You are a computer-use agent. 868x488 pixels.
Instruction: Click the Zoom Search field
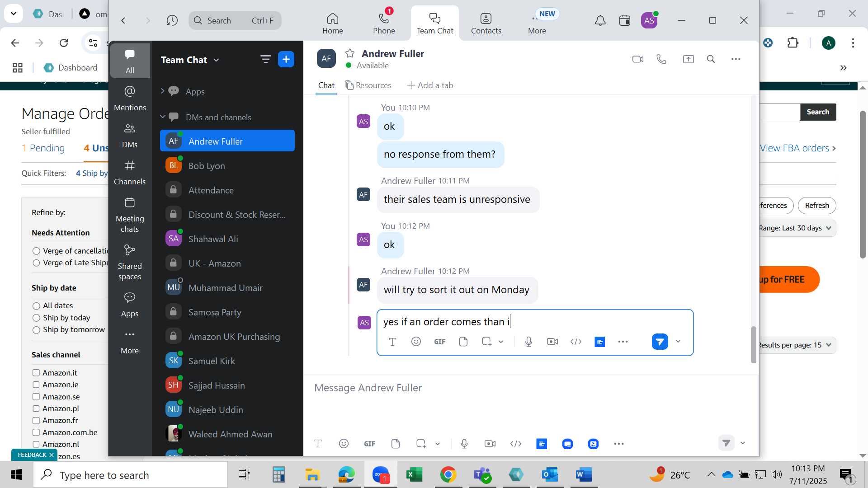(235, 20)
